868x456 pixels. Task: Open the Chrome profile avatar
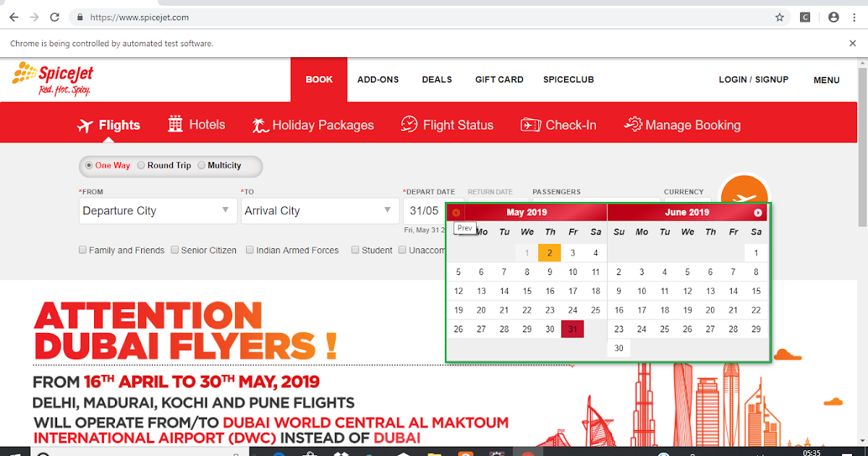click(x=833, y=17)
